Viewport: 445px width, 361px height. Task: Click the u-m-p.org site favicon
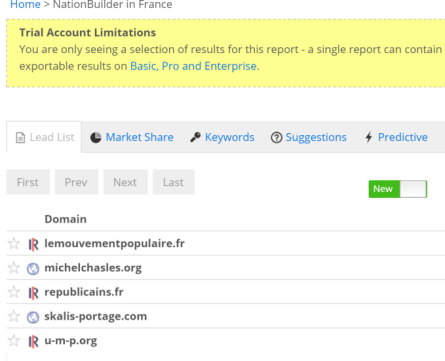[x=33, y=341]
